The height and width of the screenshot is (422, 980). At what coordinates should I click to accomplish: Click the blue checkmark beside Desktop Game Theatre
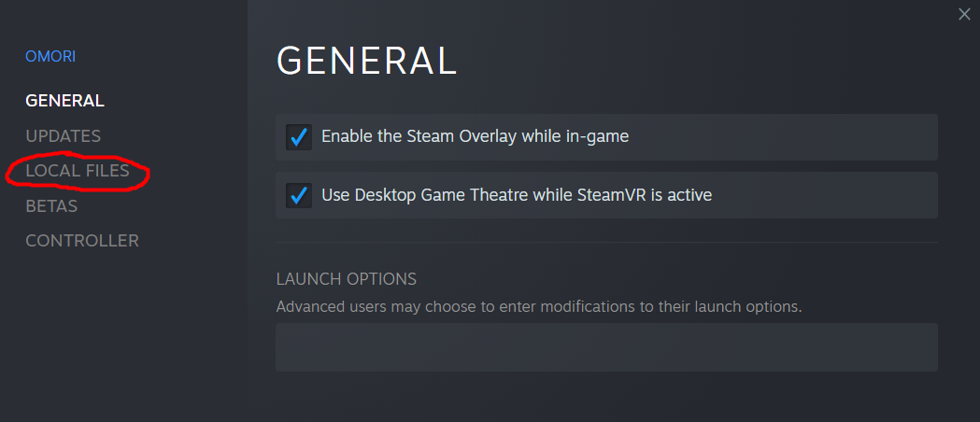(x=299, y=195)
